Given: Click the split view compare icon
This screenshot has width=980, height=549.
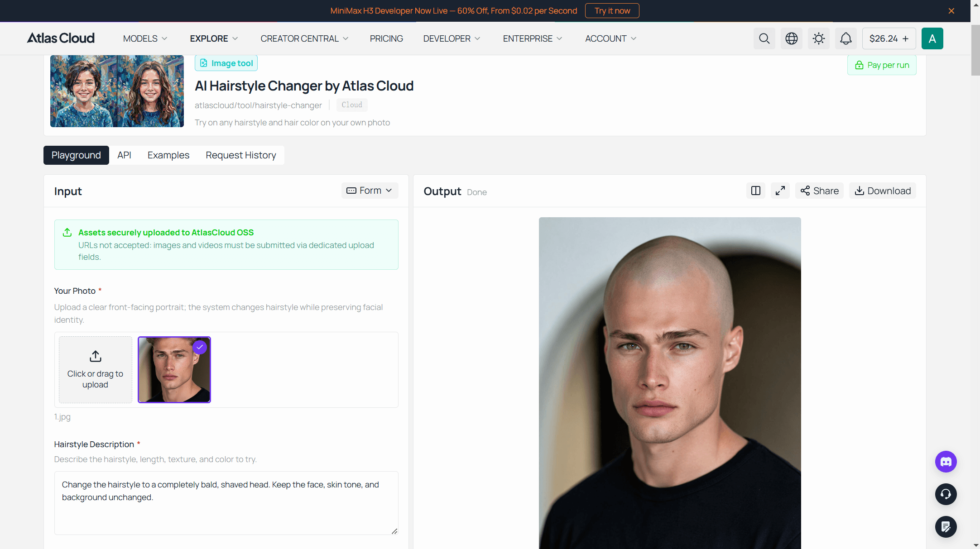Looking at the screenshot, I should [755, 191].
